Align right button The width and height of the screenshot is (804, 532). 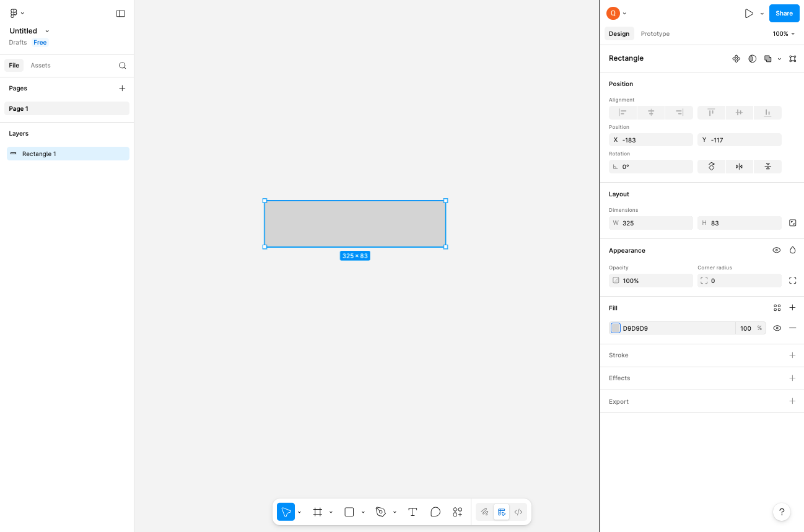(x=679, y=113)
